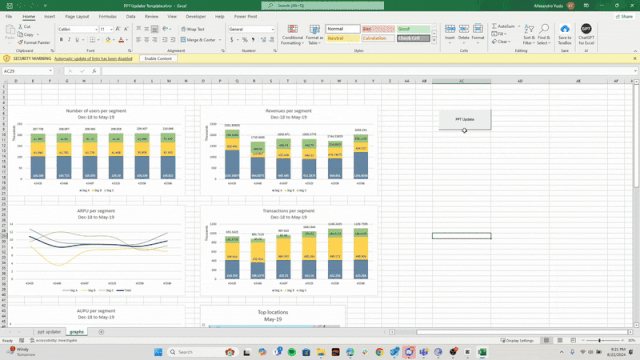Switch to the Insert ribbon tab

(x=49, y=17)
